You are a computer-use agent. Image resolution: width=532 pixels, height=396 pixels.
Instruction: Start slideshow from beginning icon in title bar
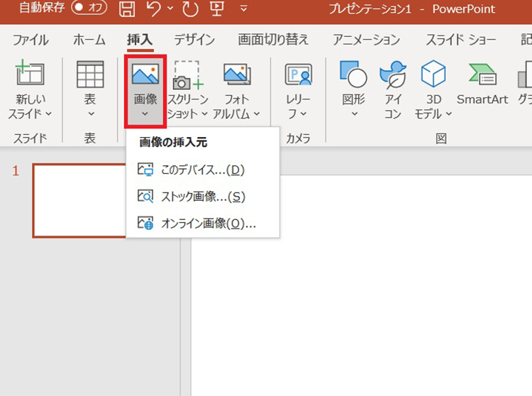217,8
